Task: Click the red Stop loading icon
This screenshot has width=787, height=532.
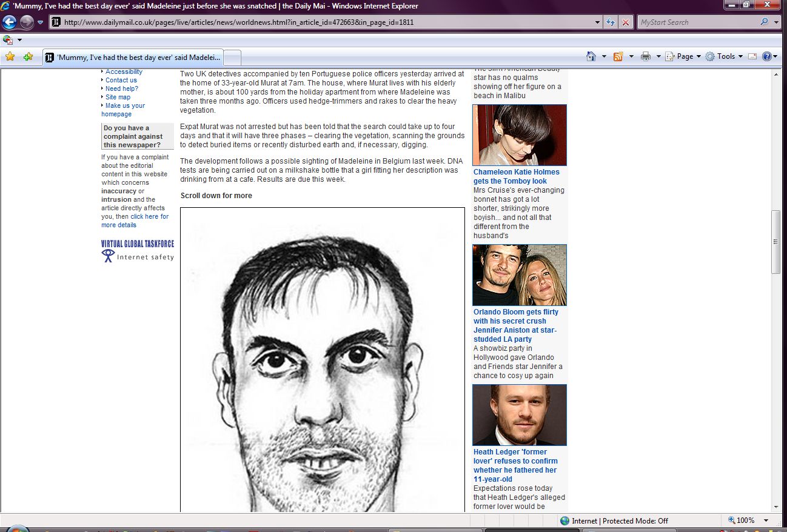Action: [625, 22]
